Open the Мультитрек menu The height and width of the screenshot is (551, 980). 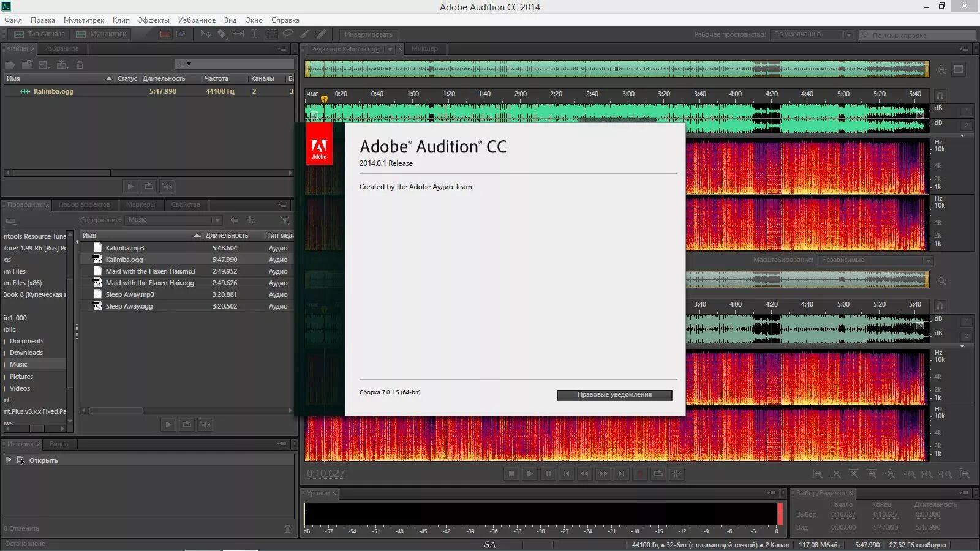(x=84, y=20)
